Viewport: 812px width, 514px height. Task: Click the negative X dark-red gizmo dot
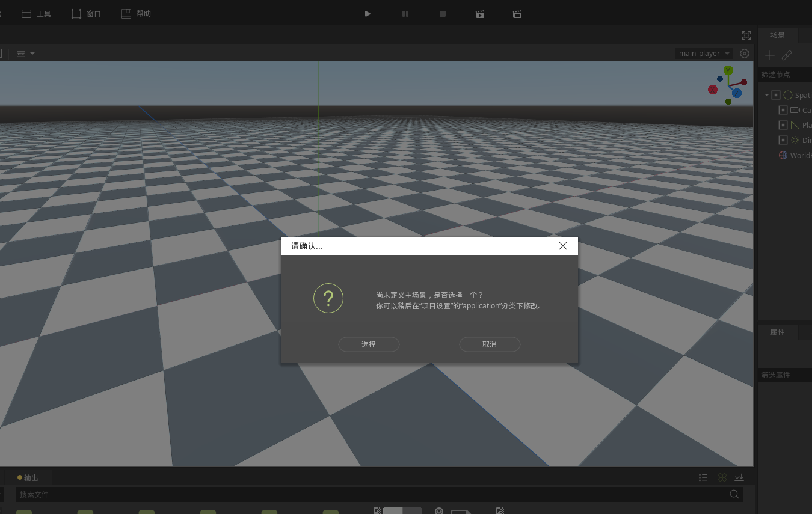point(744,82)
